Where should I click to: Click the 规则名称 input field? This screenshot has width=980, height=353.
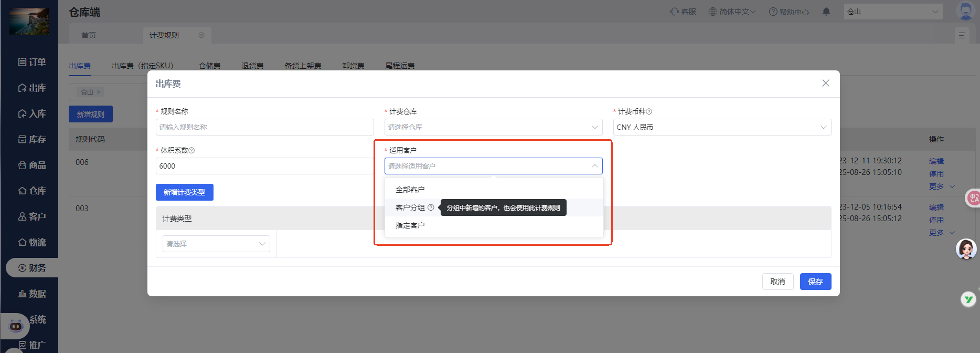tap(264, 127)
